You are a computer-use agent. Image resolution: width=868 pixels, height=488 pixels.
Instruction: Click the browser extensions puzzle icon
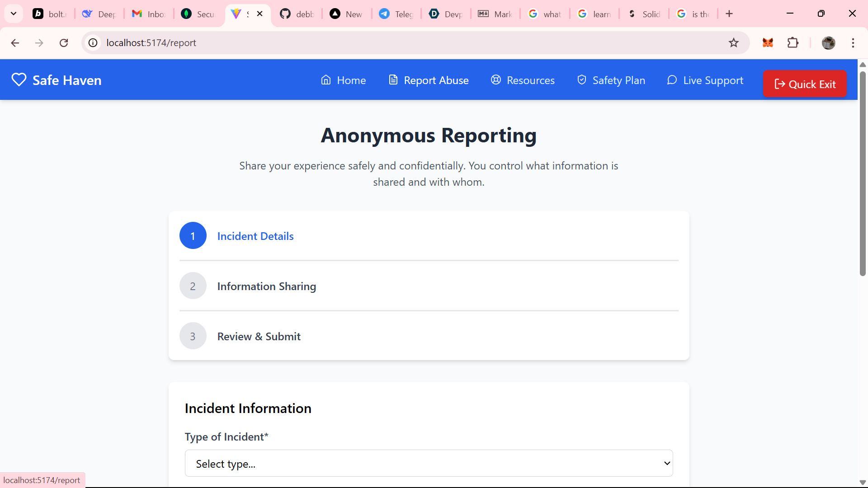793,43
